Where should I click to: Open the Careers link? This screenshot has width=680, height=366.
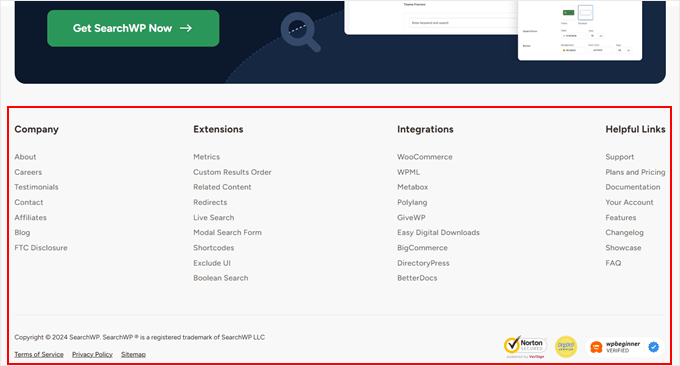[28, 172]
